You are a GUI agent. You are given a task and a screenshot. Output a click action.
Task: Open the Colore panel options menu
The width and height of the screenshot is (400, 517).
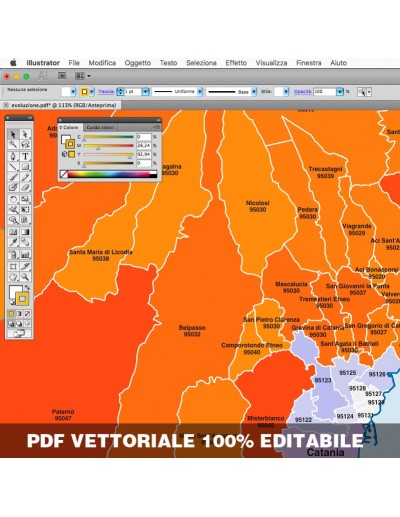[x=157, y=127]
